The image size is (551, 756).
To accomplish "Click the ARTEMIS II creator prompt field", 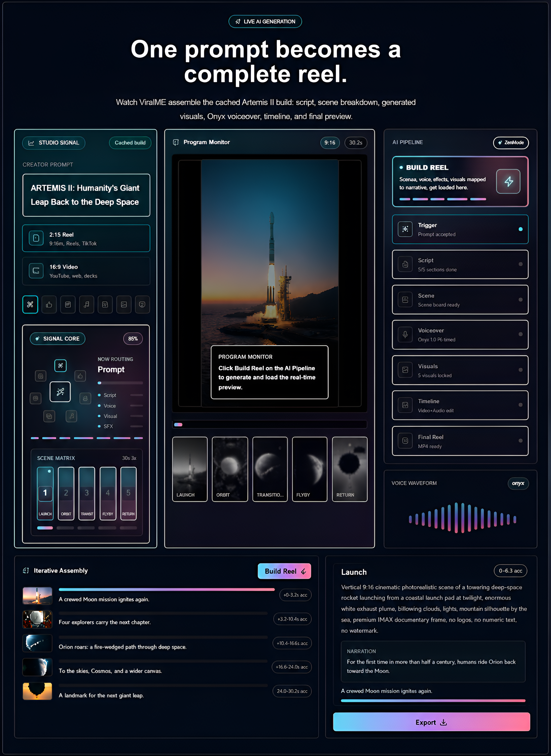I will tap(86, 195).
